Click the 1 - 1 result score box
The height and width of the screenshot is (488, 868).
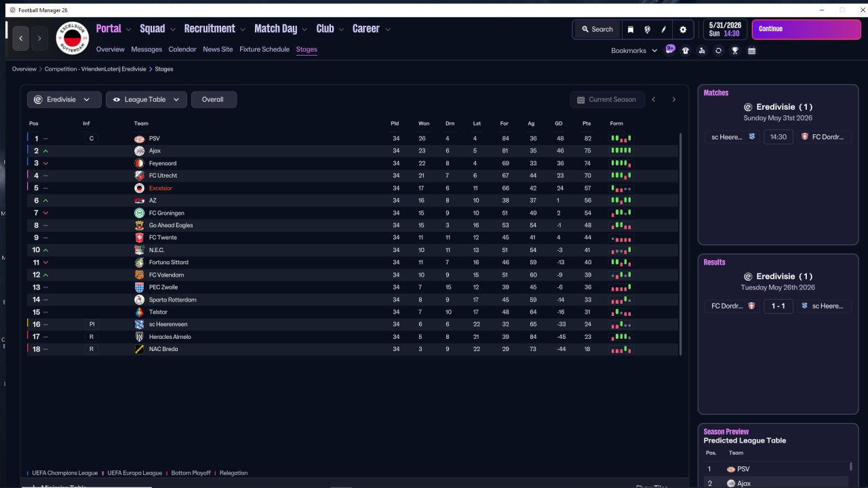coord(778,306)
